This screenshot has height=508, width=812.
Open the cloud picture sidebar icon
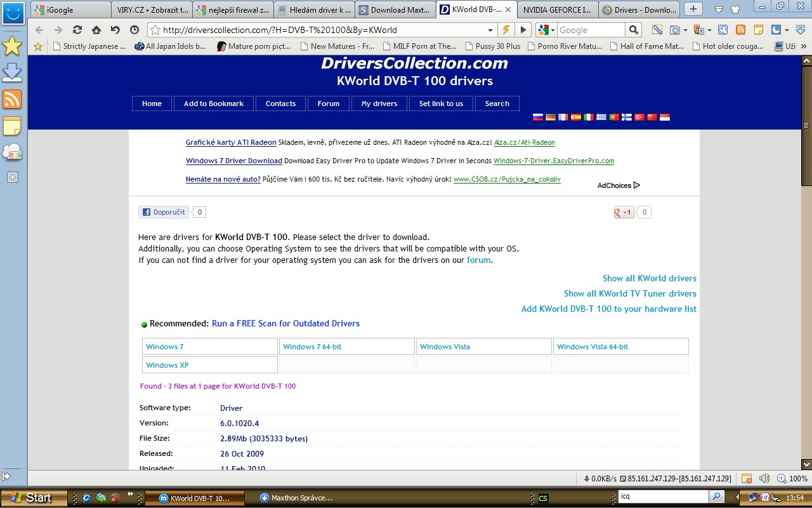coord(12,152)
